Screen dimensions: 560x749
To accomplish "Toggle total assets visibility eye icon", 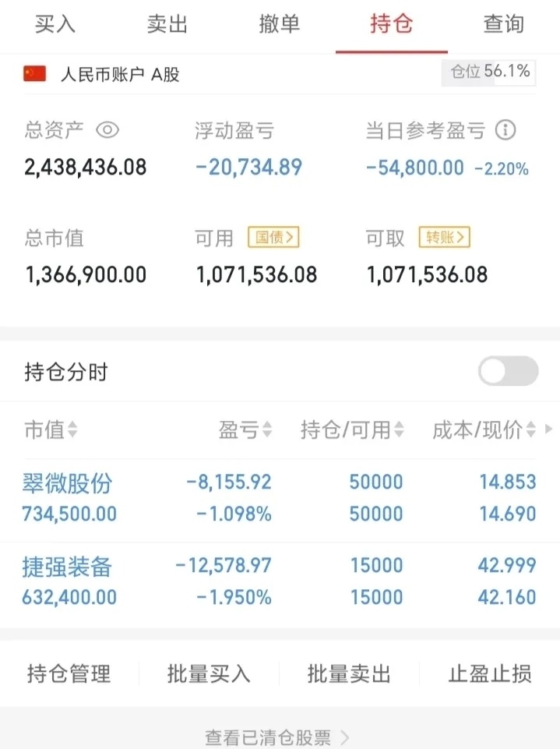I will (x=107, y=130).
